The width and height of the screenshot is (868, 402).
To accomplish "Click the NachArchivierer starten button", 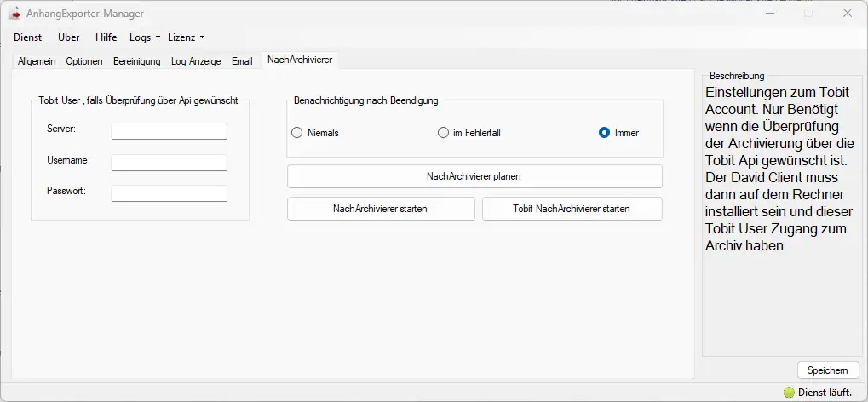I will 381,209.
